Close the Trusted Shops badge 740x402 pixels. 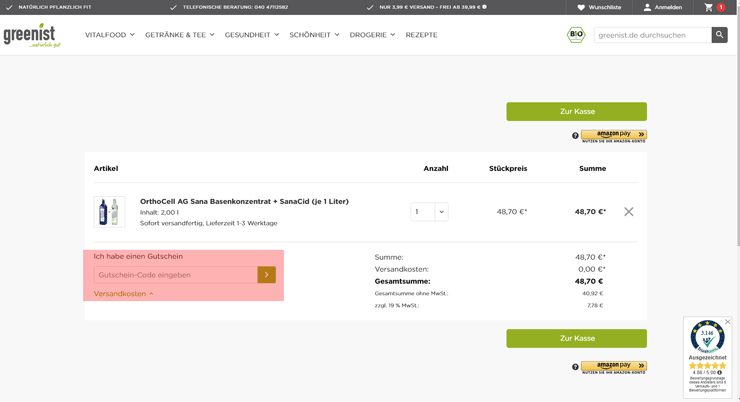pyautogui.click(x=728, y=321)
